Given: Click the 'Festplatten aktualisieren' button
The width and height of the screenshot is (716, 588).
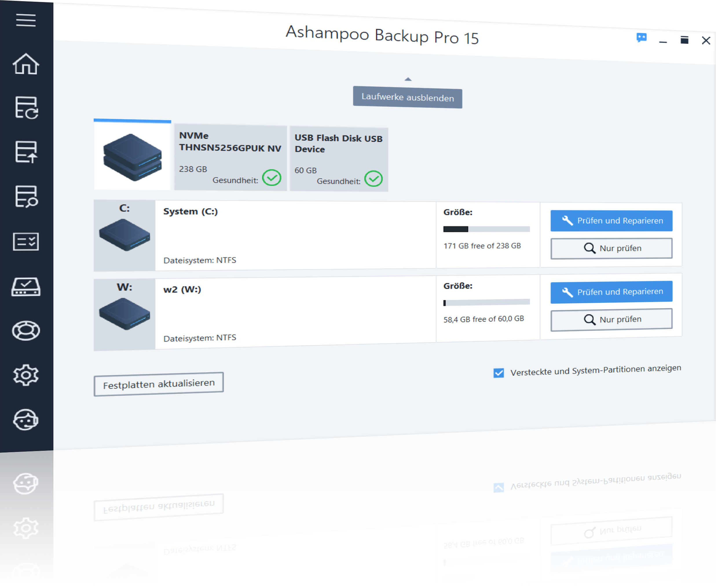Looking at the screenshot, I should pyautogui.click(x=159, y=384).
